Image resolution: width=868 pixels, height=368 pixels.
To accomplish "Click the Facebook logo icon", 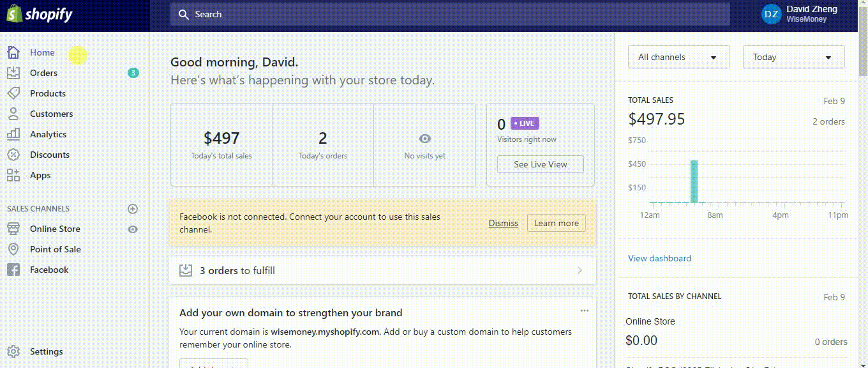I will (13, 270).
